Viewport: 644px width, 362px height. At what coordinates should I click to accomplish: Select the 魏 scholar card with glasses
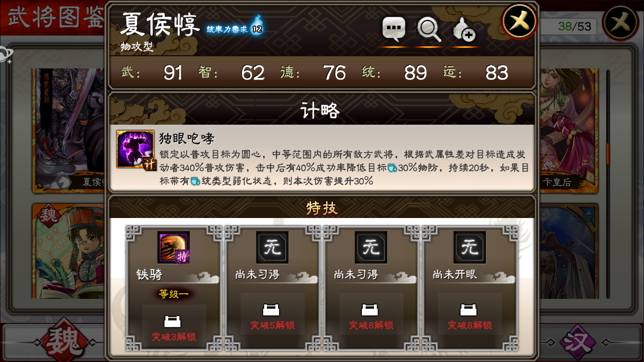pos(69,251)
